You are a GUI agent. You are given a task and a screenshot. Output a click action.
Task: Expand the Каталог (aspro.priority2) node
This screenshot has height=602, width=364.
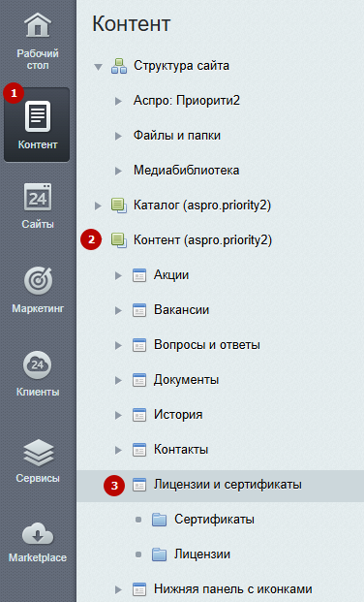[98, 206]
